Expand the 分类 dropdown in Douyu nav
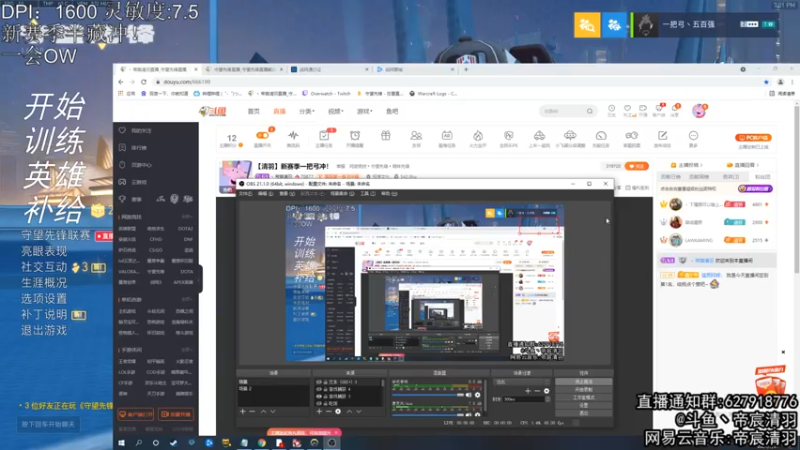This screenshot has height=450, width=800. coord(307,111)
